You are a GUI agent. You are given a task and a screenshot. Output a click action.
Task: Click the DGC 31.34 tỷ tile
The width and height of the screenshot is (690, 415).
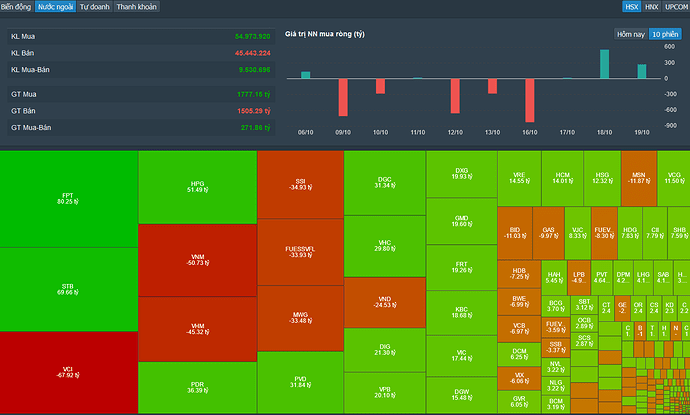point(385,183)
